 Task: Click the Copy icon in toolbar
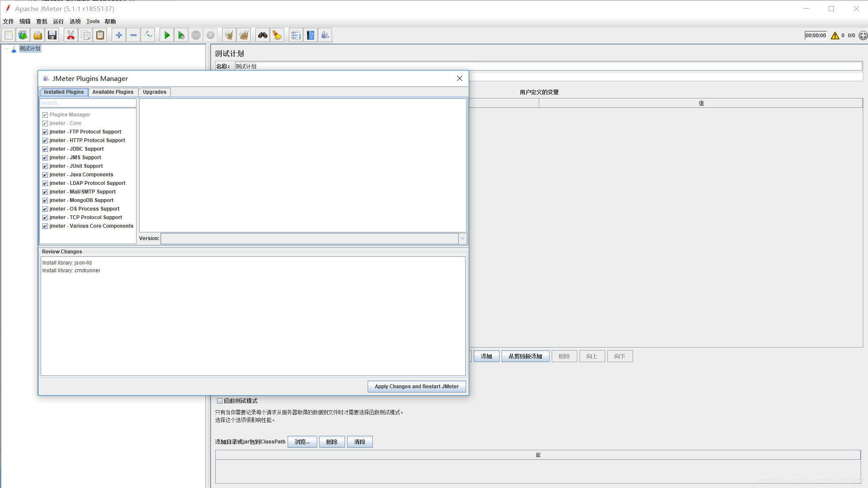point(86,35)
